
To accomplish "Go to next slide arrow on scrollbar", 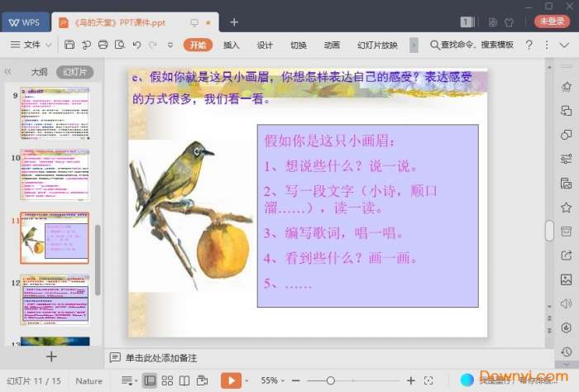I will tap(549, 331).
